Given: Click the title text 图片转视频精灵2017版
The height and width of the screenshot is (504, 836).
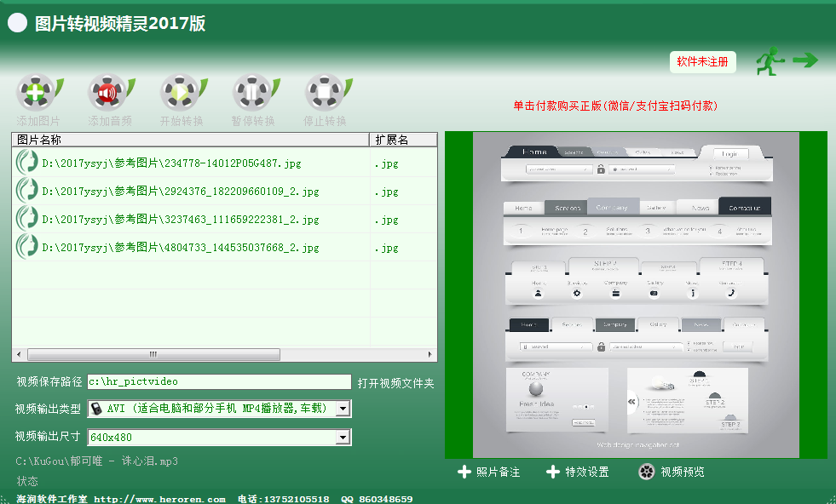Looking at the screenshot, I should click(120, 24).
